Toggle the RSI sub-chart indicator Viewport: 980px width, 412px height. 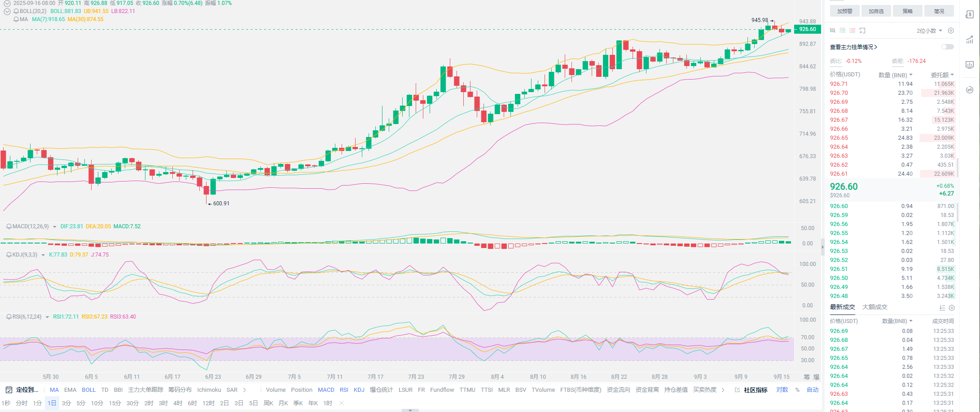tap(344, 390)
